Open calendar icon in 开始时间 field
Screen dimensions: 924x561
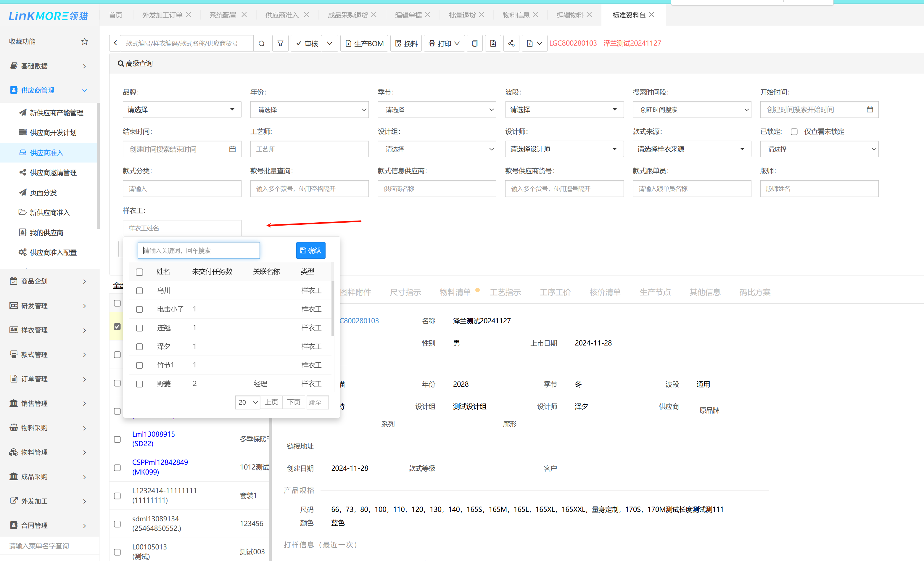click(x=870, y=110)
